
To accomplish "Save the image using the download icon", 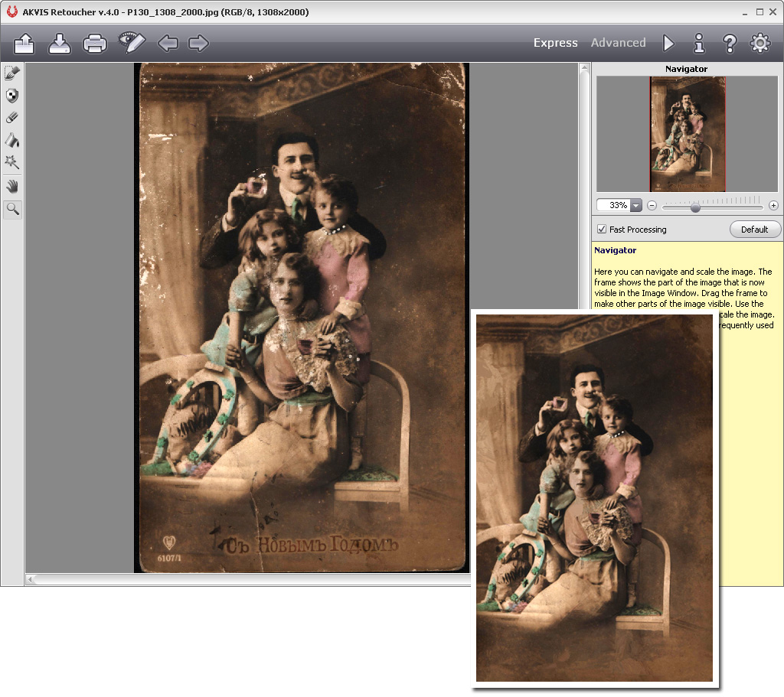I will pos(60,44).
